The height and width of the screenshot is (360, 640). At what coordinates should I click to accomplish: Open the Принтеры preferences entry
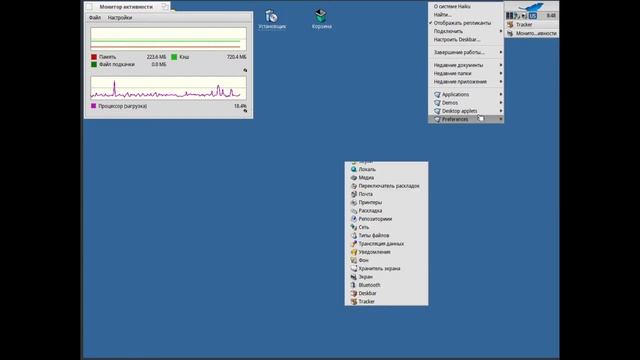386,202
